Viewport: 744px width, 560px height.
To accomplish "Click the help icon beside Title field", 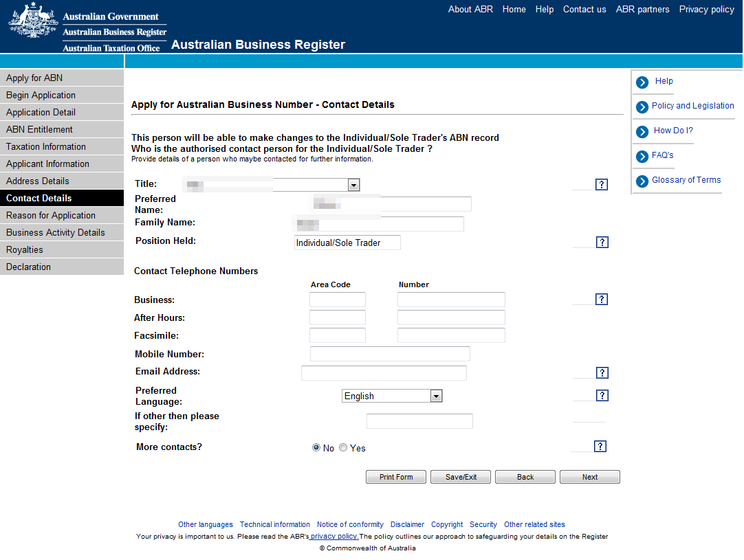I will (x=602, y=185).
